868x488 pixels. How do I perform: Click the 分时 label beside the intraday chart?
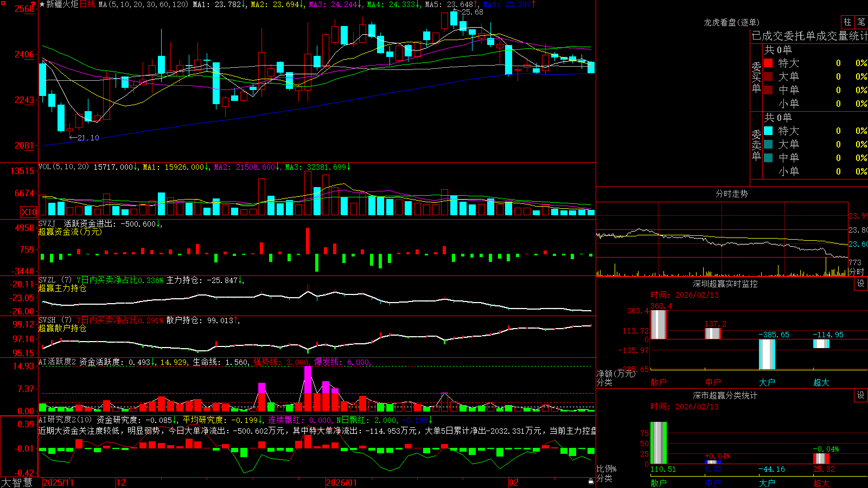856,271
